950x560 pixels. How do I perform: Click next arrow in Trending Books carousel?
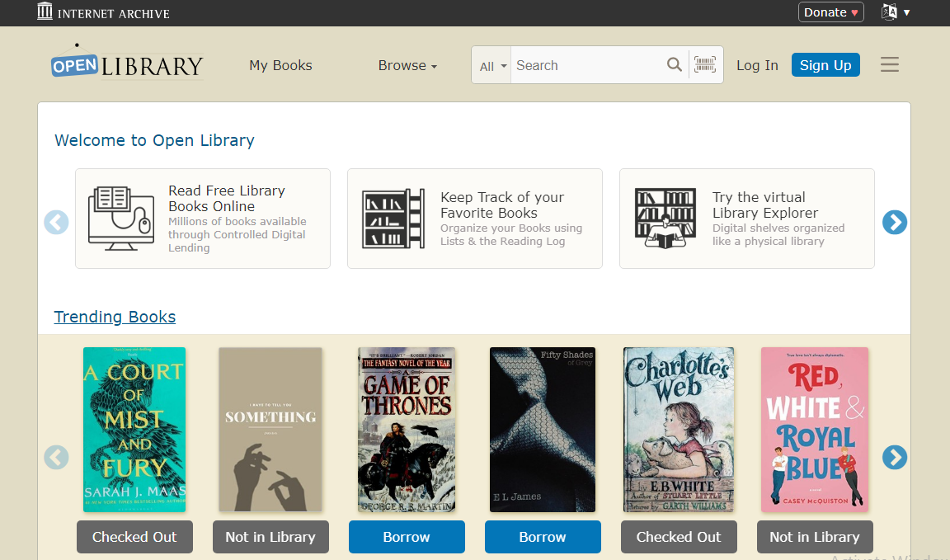894,458
